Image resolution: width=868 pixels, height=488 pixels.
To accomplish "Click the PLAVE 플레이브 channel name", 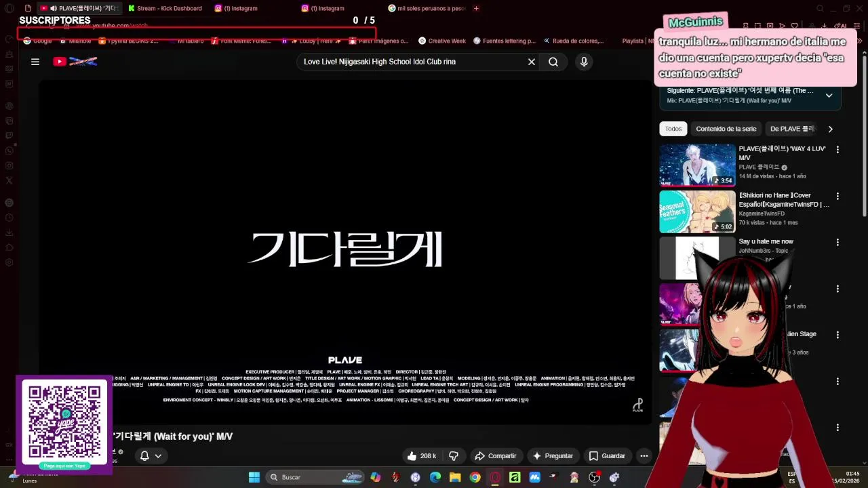I will 759,167.
